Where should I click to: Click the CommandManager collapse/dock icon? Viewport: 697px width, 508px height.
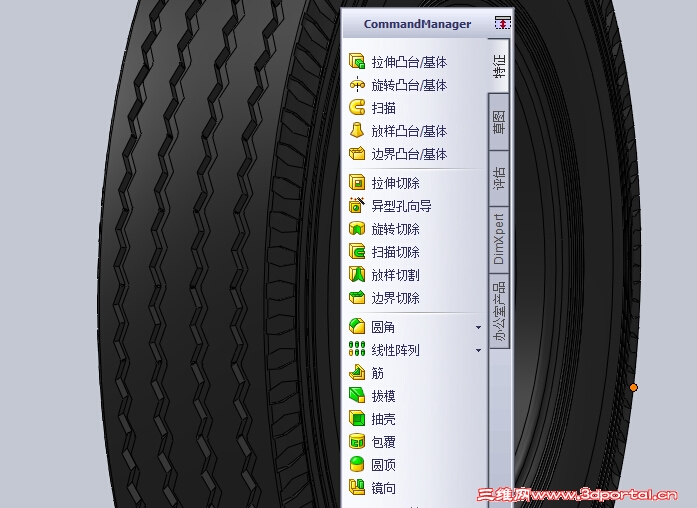503,23
